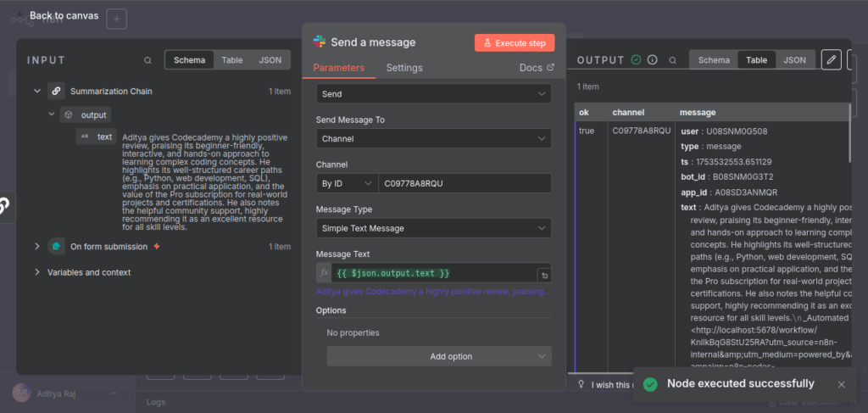The image size is (868, 413).
Task: Click the search icon in OUTPUT panel
Action: (674, 60)
